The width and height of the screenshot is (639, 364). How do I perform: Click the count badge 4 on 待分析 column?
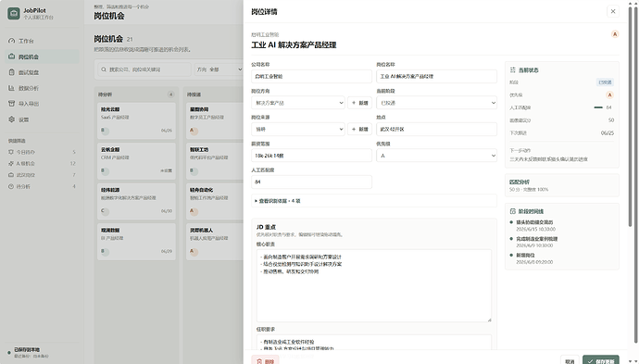click(170, 94)
